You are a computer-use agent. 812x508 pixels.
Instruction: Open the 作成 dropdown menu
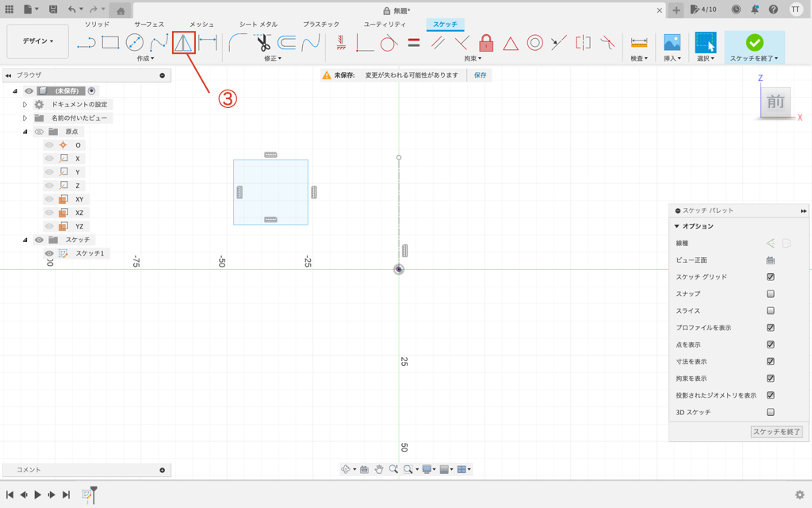[146, 59]
